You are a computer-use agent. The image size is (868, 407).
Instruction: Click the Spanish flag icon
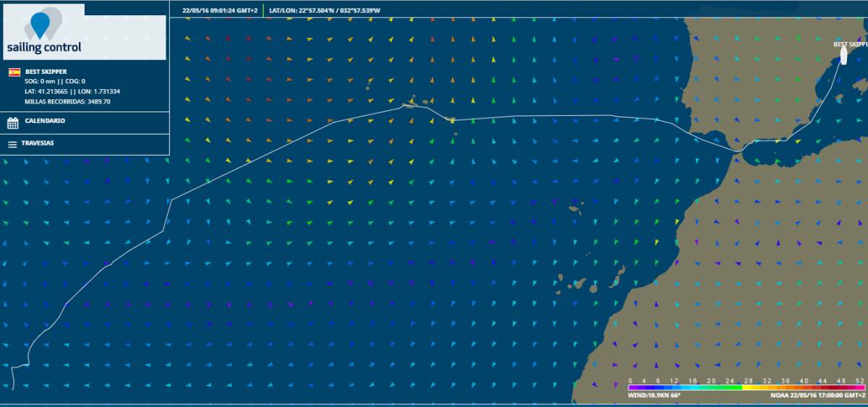click(14, 72)
